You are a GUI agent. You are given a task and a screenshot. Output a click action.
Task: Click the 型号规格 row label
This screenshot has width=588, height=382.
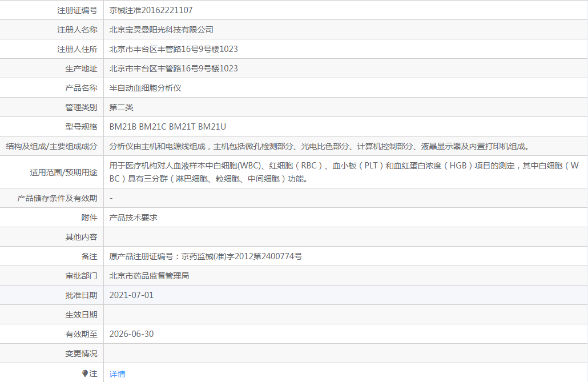tap(82, 127)
